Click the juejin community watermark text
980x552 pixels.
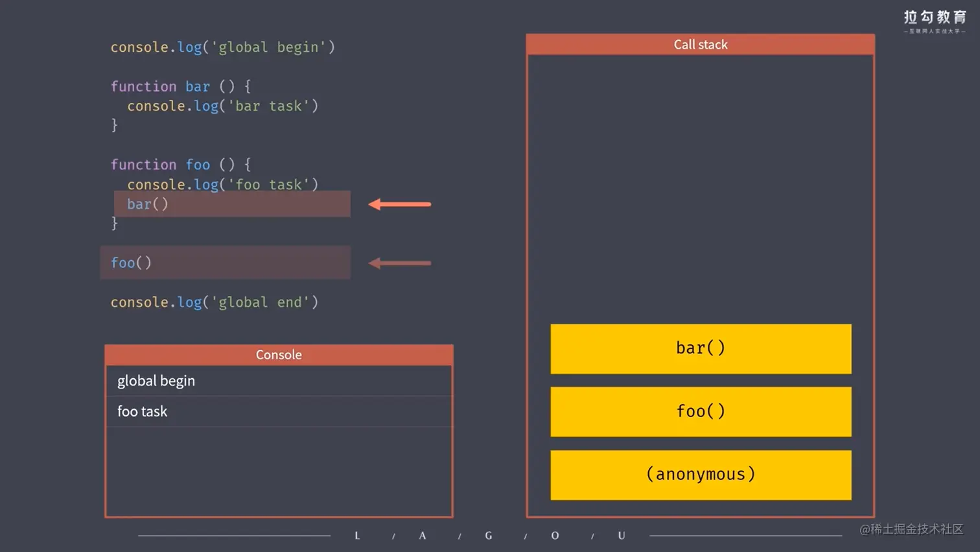911,529
